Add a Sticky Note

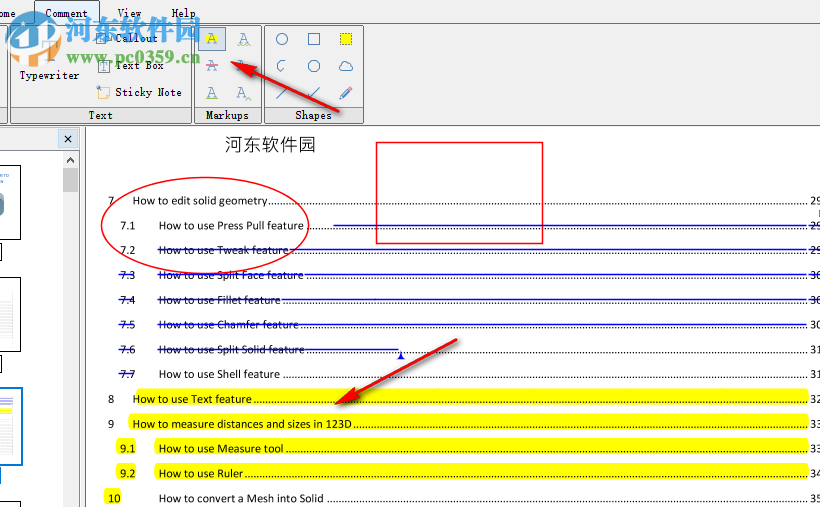(139, 92)
